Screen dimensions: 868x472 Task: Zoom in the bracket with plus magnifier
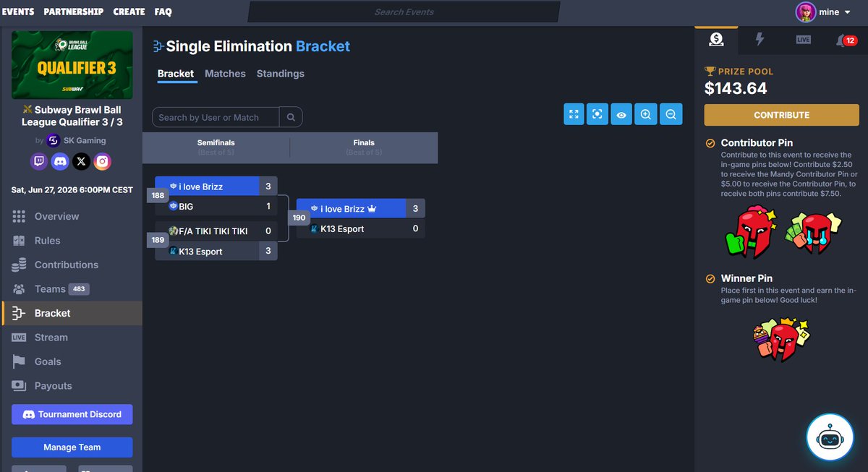click(645, 114)
